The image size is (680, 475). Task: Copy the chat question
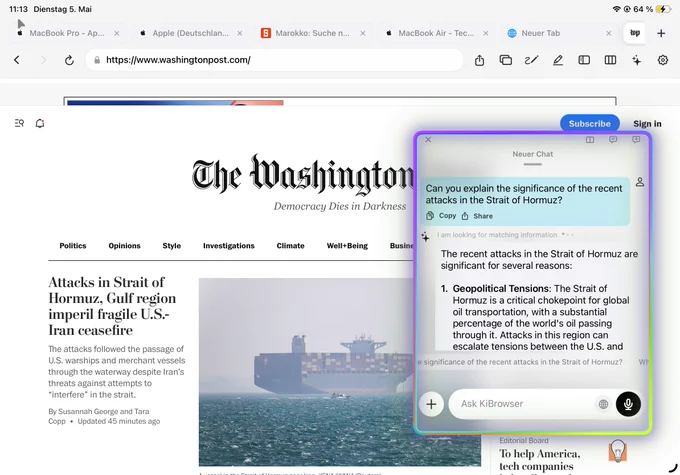pyautogui.click(x=441, y=216)
